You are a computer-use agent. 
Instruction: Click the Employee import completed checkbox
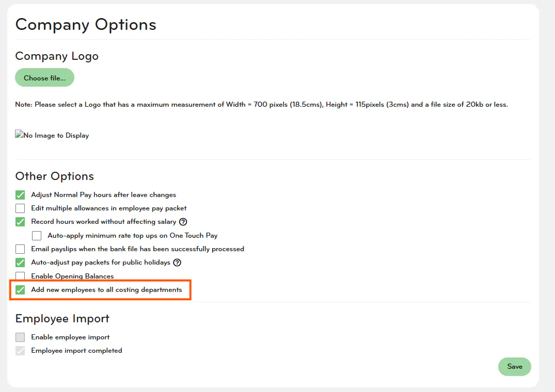point(20,351)
